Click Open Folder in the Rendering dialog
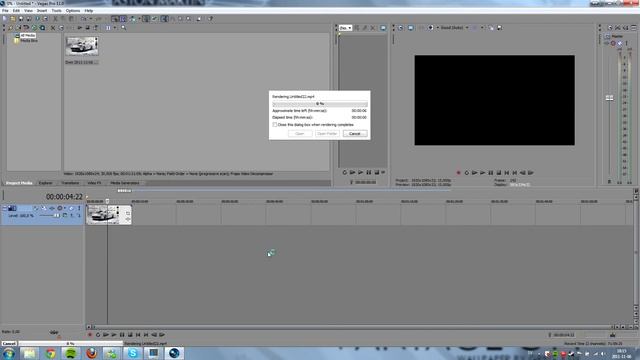 [x=327, y=133]
